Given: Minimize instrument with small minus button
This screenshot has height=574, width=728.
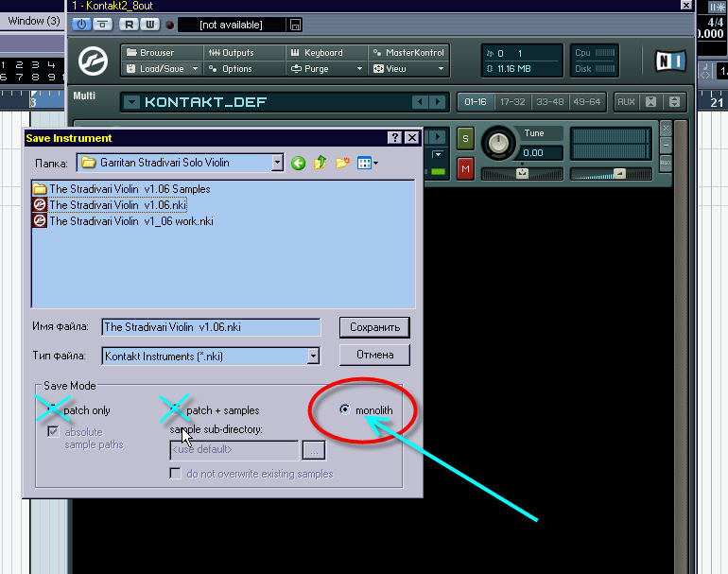Looking at the screenshot, I should pos(666,146).
